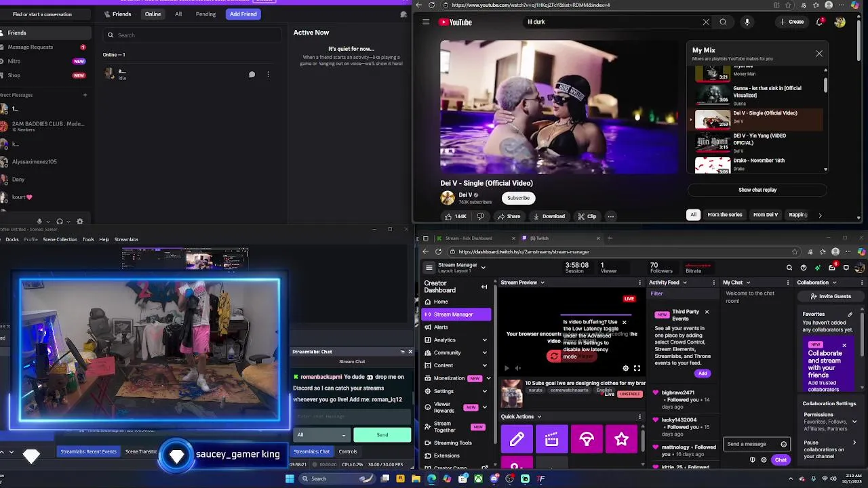Dismiss the video buffering tooltip
The height and width of the screenshot is (488, 868).
(625, 322)
